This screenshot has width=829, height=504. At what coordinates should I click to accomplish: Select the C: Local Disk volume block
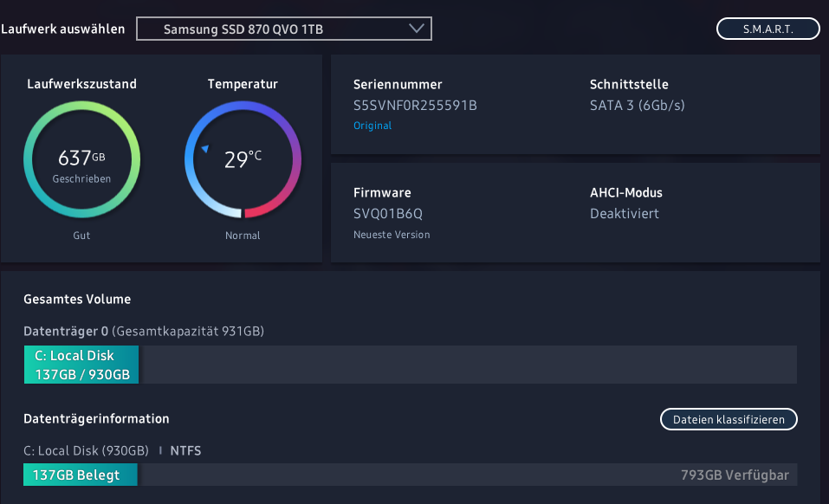point(81,365)
